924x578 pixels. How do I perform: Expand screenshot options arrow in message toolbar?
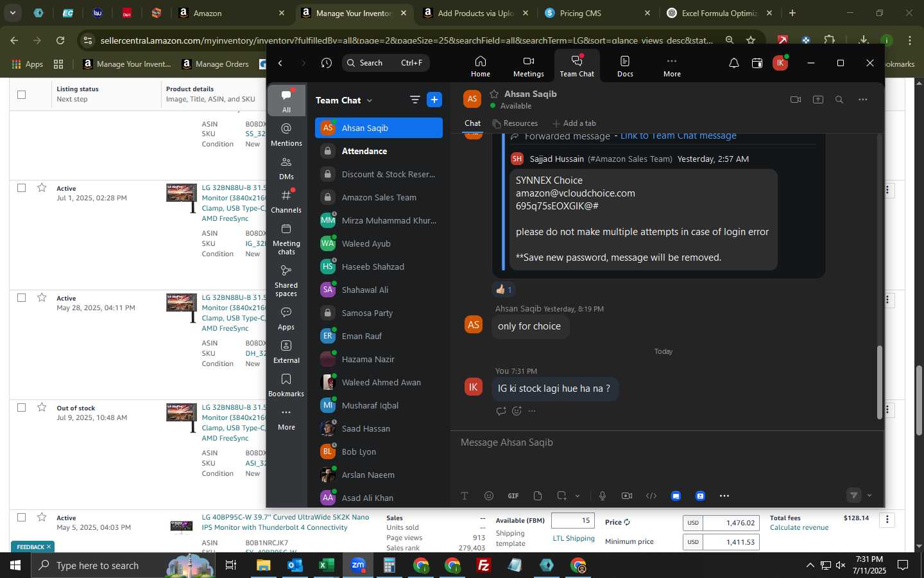577,496
